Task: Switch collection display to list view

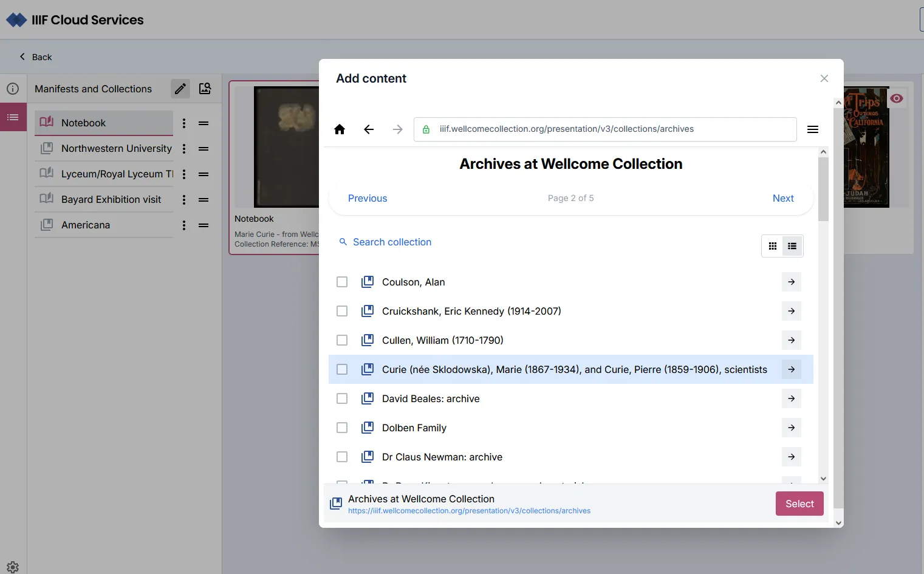Action: 792,245
